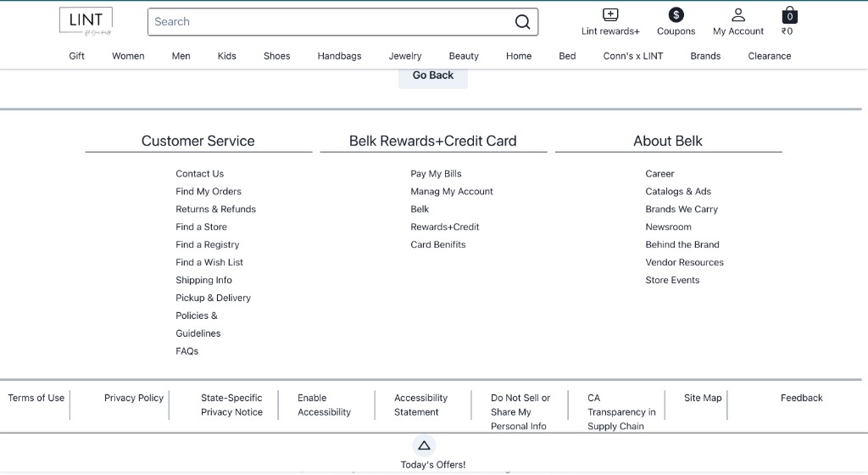This screenshot has height=475, width=868.
Task: Expand Today's Offers triangle icon
Action: point(424,445)
